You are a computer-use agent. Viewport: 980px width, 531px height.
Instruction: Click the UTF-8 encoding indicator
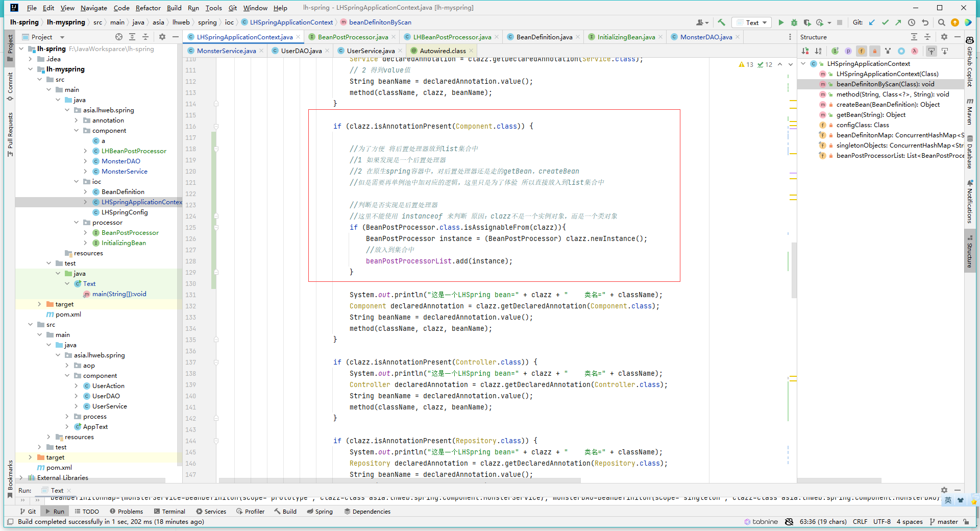click(881, 521)
